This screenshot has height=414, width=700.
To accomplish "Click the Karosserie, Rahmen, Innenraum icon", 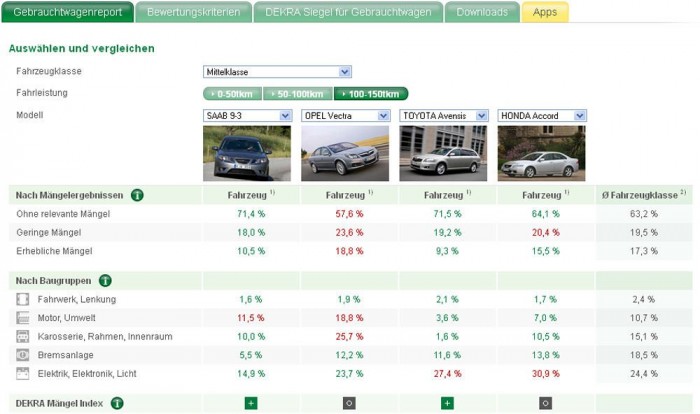I will tap(23, 336).
